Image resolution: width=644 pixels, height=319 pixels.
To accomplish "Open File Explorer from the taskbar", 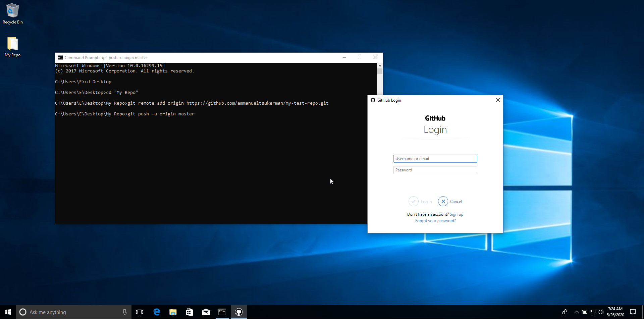I will tap(173, 312).
